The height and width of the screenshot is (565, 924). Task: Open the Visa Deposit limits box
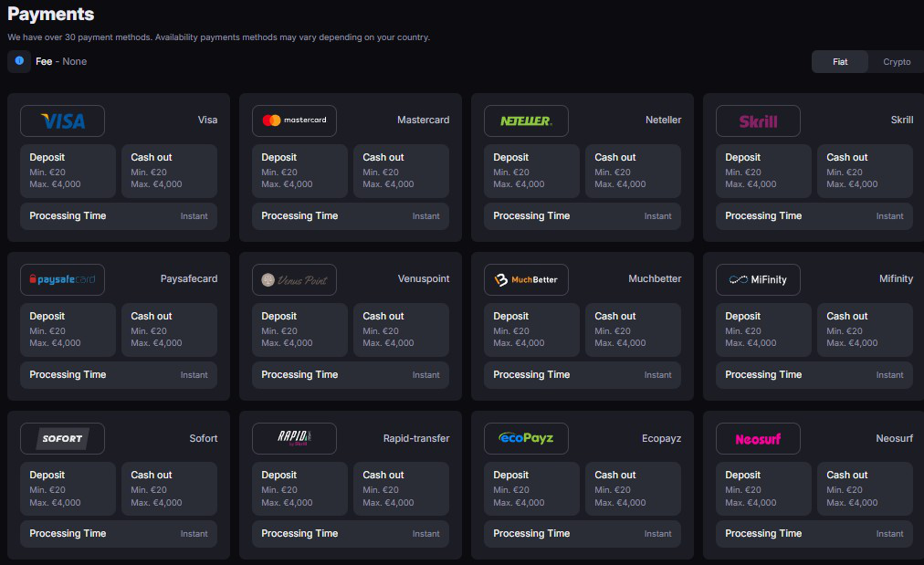click(x=68, y=171)
